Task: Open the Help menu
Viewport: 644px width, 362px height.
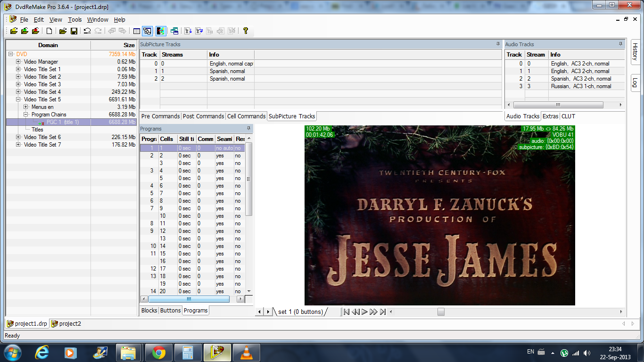Action: tap(120, 20)
